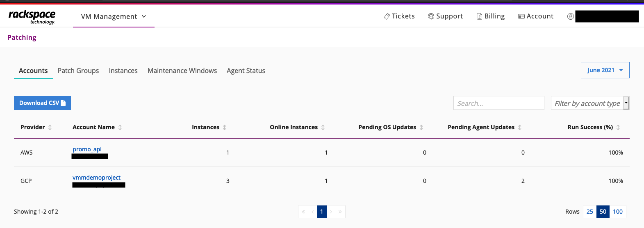Image resolution: width=644 pixels, height=228 pixels.
Task: Set rows per page to 50
Action: click(603, 212)
